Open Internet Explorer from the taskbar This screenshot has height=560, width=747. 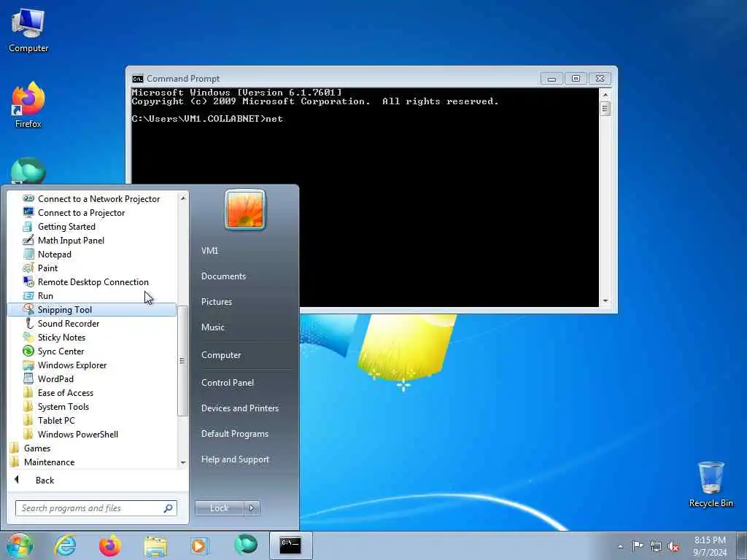(x=65, y=545)
